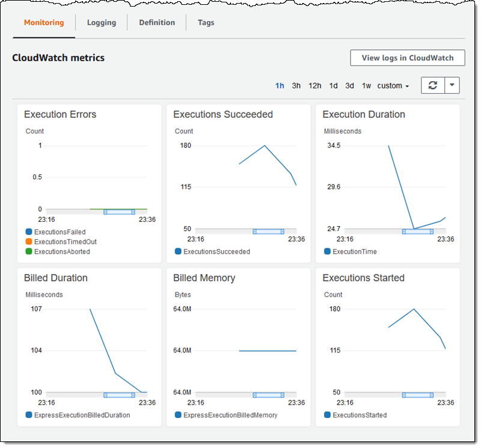Screen dimensions: 481x448
Task: Click ExecutionsSucceeded legend series icon
Action: (178, 251)
